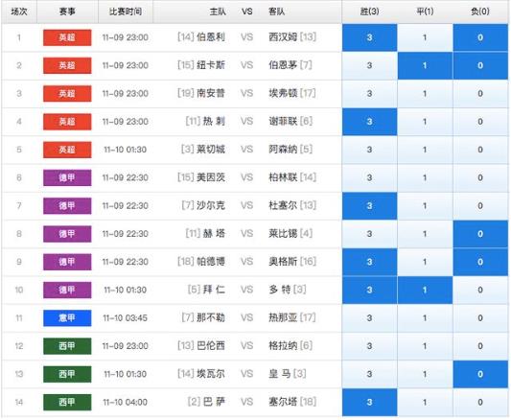Image resolution: width=511 pixels, height=420 pixels.
Task: Open away team 格拉纳
Action: [x=283, y=345]
